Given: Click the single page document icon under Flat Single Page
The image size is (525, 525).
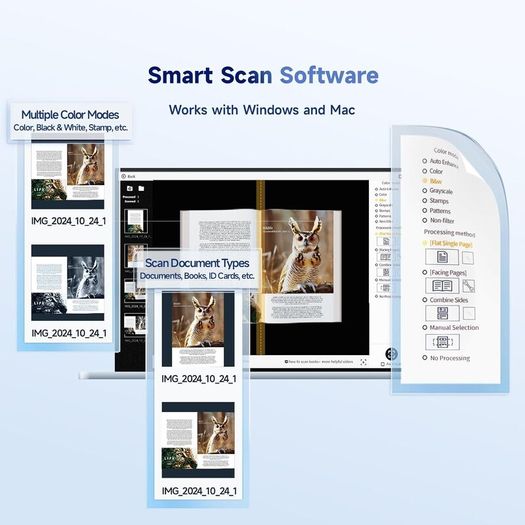Looking at the screenshot, I should [442, 257].
